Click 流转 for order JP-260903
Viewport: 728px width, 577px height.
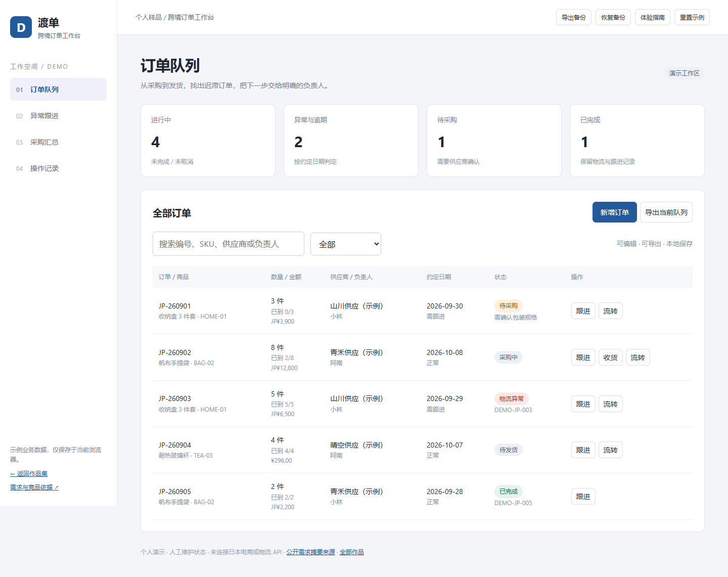click(611, 404)
